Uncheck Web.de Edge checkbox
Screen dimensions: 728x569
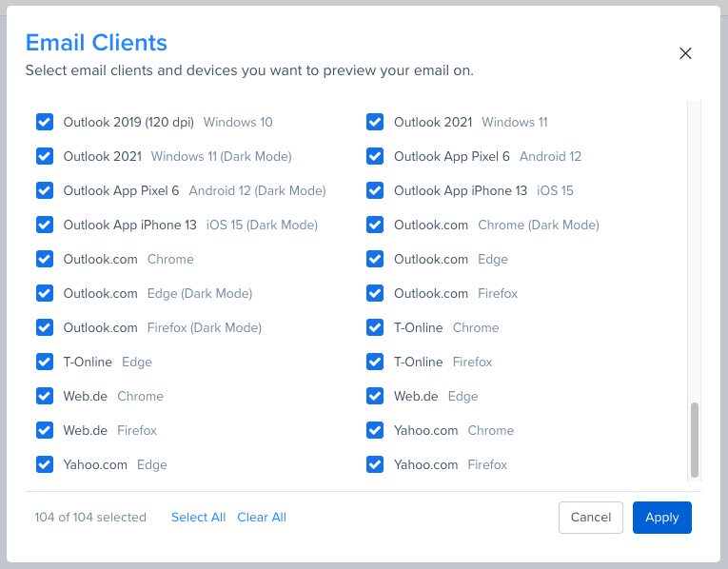click(x=375, y=397)
